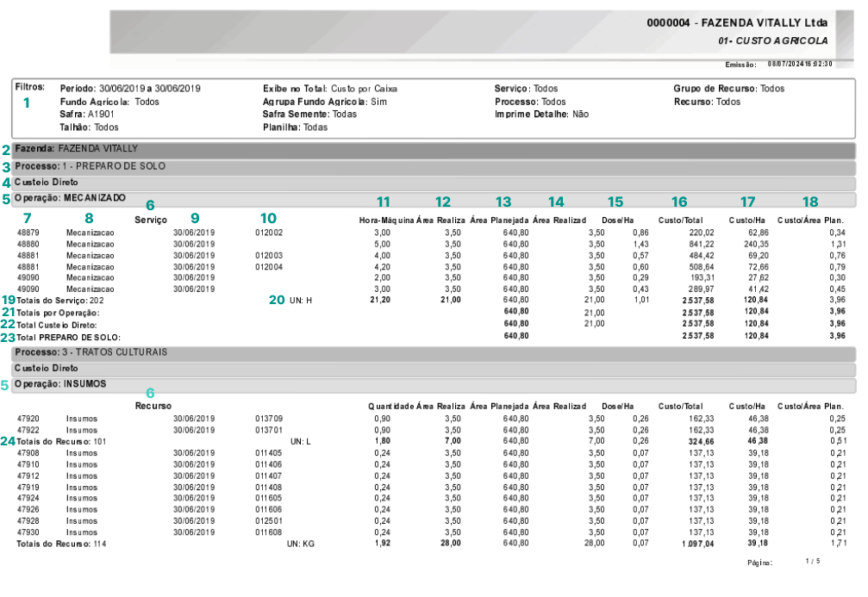
Task: Select 'Totais do Recurso: 114' row label
Action: 61,544
